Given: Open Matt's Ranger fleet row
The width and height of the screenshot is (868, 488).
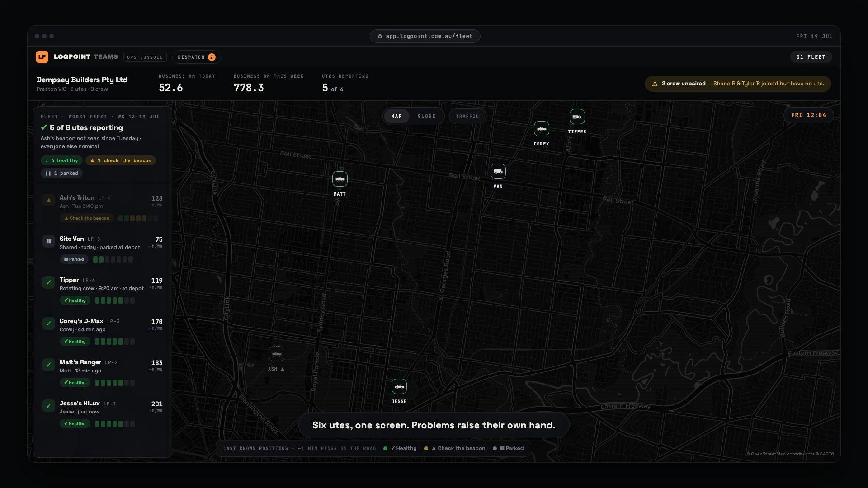Looking at the screenshot, I should 103,372.
